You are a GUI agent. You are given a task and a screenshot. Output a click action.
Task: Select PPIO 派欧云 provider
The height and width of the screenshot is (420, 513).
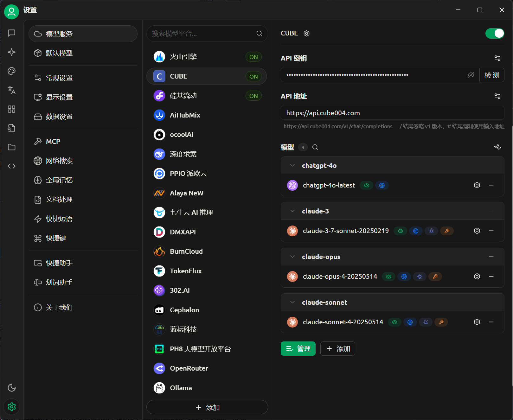[x=207, y=174]
